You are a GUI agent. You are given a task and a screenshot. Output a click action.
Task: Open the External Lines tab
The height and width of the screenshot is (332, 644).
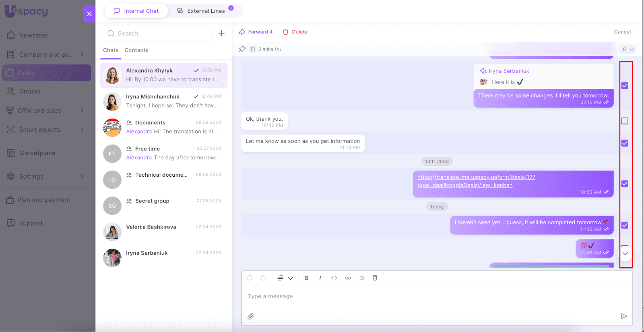click(x=205, y=11)
